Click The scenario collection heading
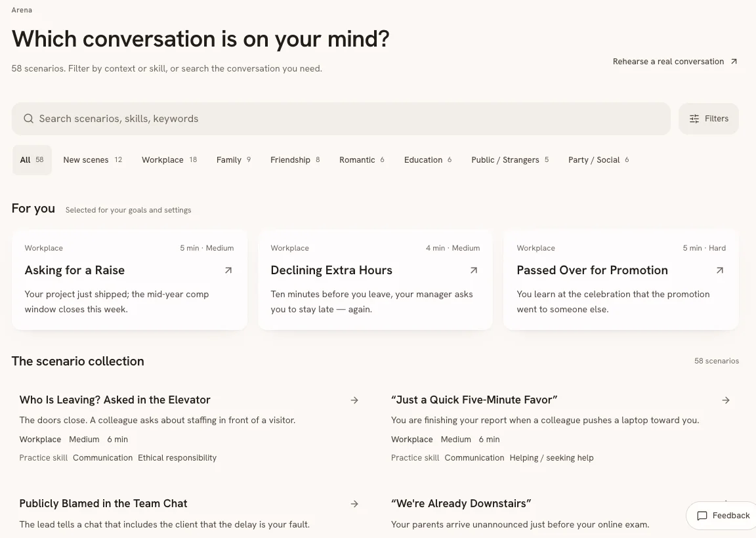 coord(77,361)
